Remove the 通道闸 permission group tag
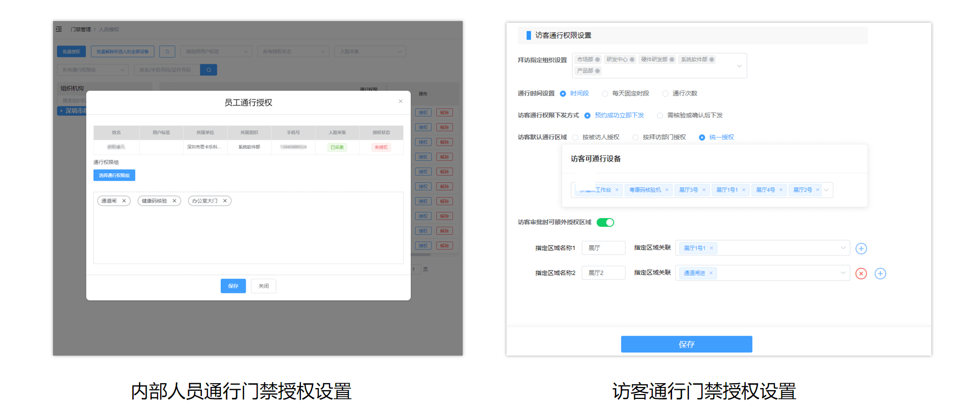 coord(124,201)
